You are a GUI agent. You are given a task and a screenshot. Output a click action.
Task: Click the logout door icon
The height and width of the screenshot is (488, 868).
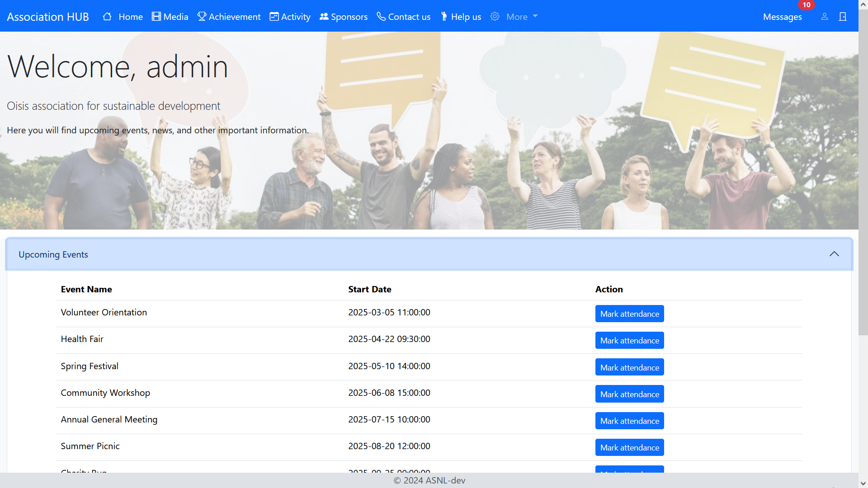[x=843, y=17]
